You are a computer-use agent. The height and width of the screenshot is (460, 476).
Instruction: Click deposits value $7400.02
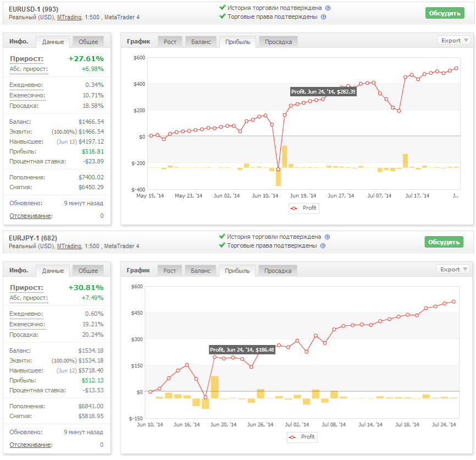point(91,177)
